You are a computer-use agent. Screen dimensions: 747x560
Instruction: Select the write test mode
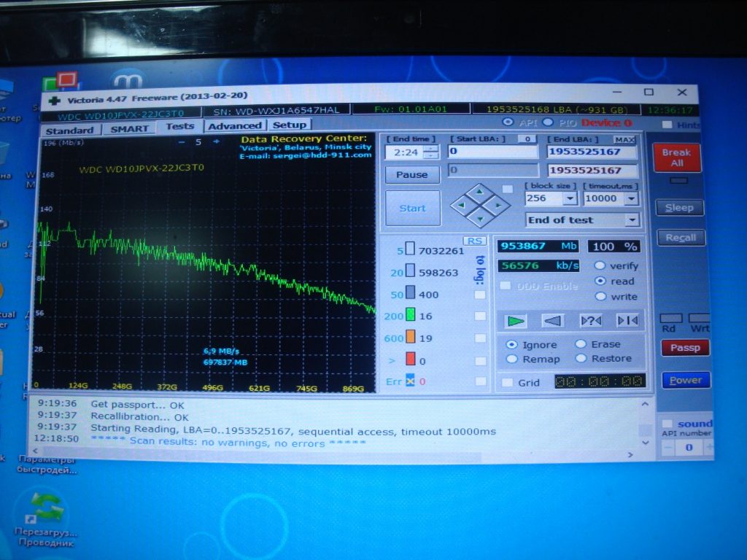point(601,296)
